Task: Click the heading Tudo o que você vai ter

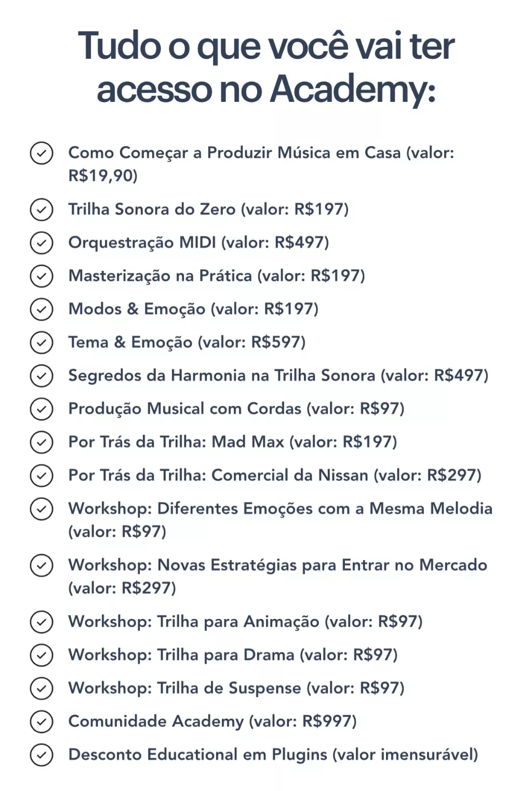Action: tap(266, 46)
